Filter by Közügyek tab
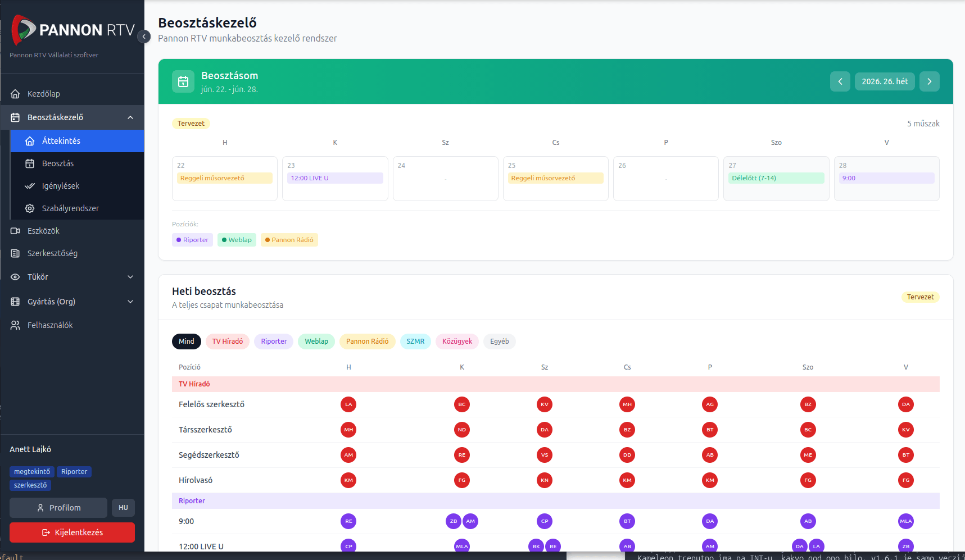The width and height of the screenshot is (965, 560). pos(457,342)
